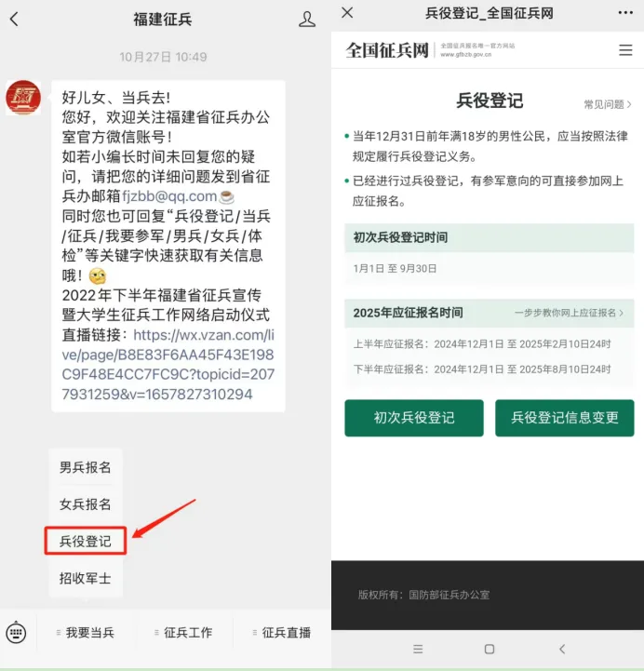The width and height of the screenshot is (644, 671).
Task: Open the hamburger menu on 全国征兵网
Action: click(x=625, y=50)
